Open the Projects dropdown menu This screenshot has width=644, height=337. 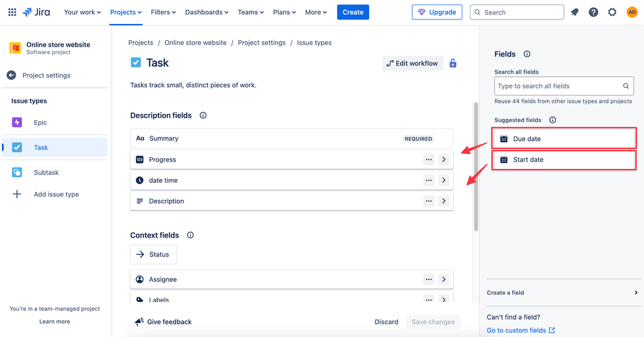126,12
